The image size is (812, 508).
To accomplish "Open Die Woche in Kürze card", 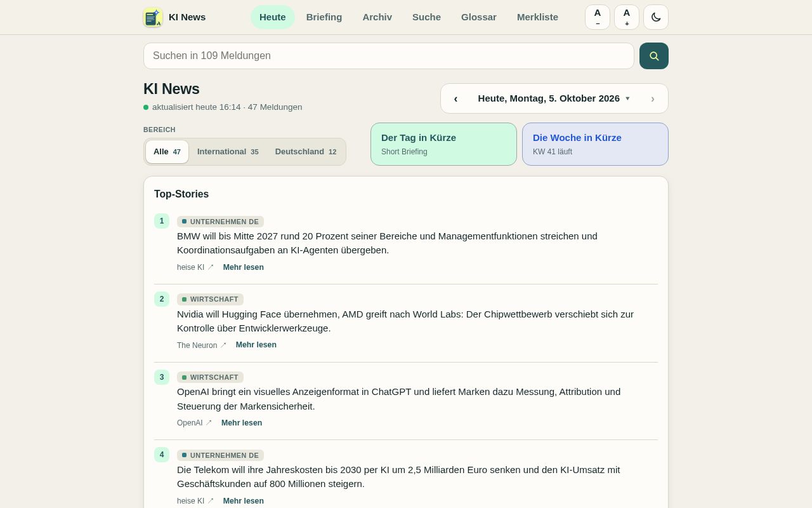I will point(595,144).
